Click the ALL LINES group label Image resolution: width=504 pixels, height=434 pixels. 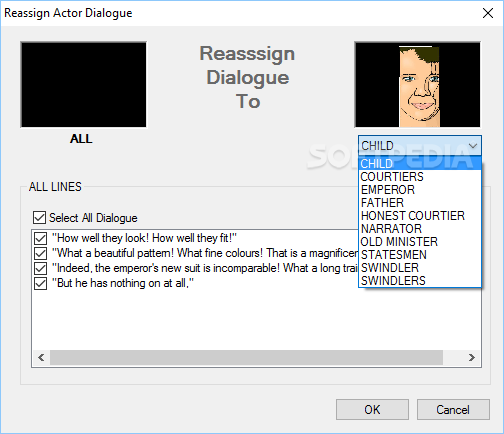point(55,187)
